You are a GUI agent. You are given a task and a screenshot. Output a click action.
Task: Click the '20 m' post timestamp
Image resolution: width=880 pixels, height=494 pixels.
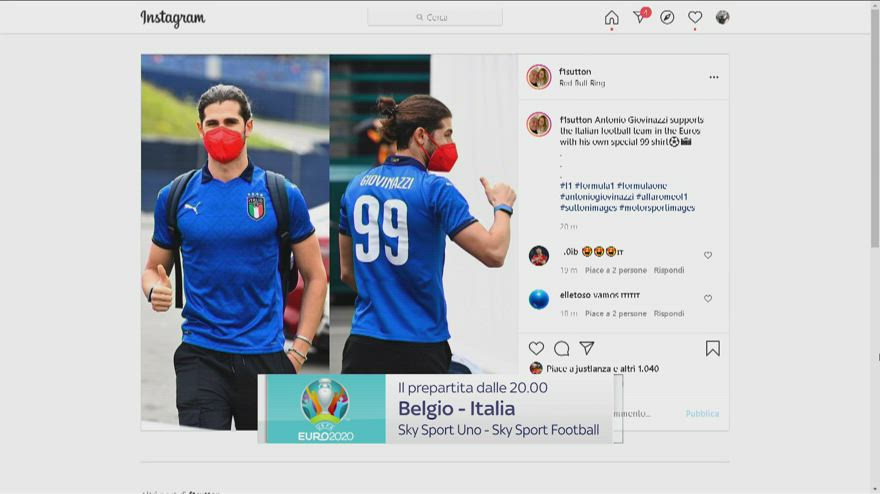point(568,226)
